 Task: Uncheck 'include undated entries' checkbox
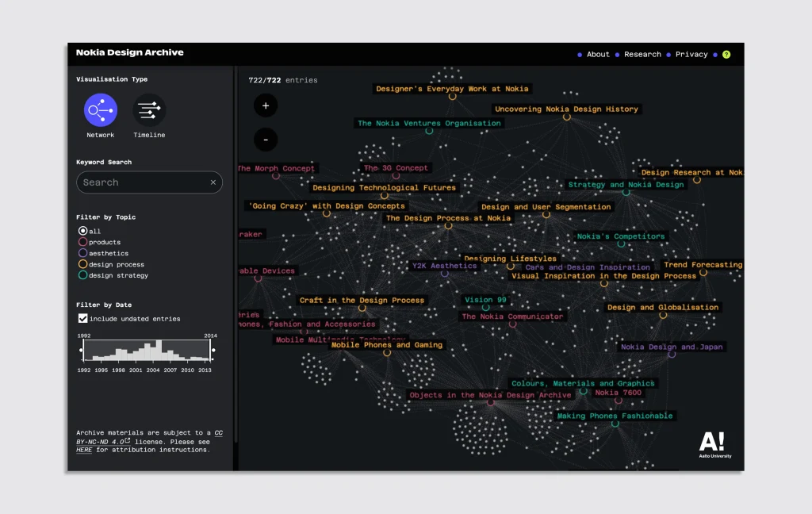pos(82,319)
